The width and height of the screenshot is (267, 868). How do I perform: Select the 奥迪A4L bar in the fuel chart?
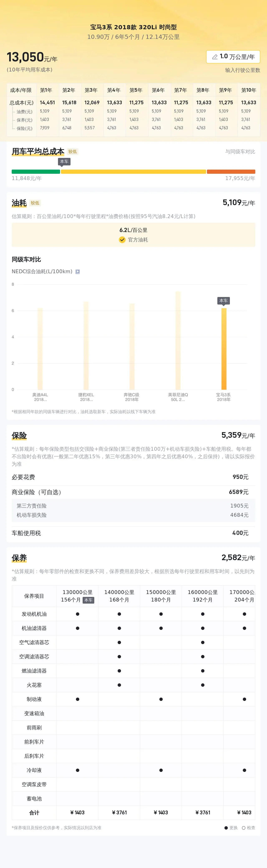(40, 348)
